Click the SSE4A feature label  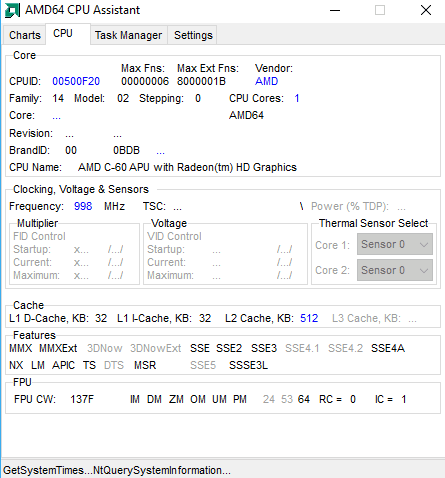(388, 348)
